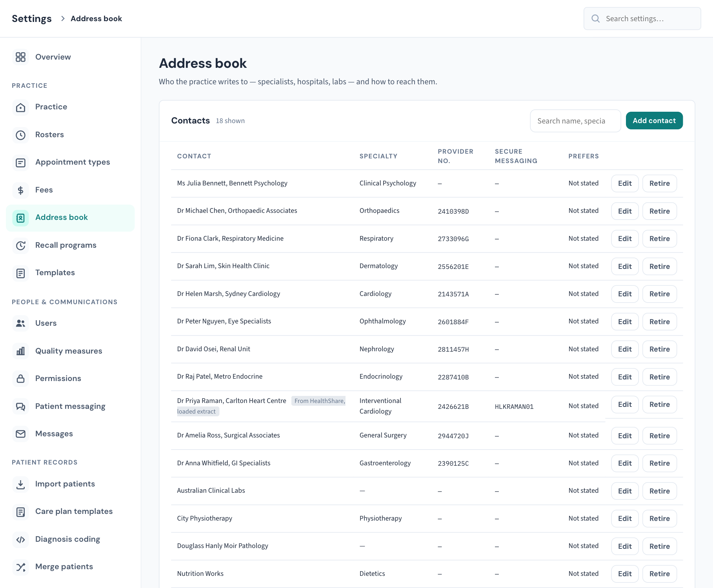Click secure messaging ID HLKRAMAN01
713x588 pixels.
514,407
